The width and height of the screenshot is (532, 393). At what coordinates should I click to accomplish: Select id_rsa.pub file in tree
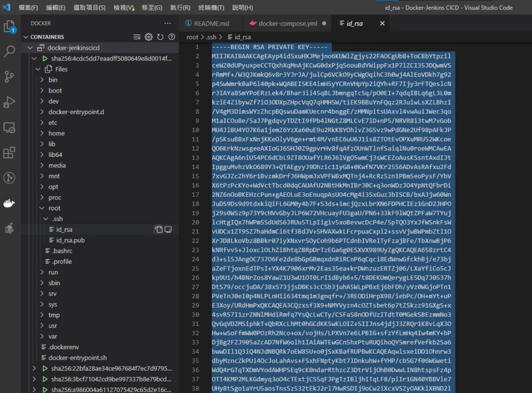tap(70, 240)
